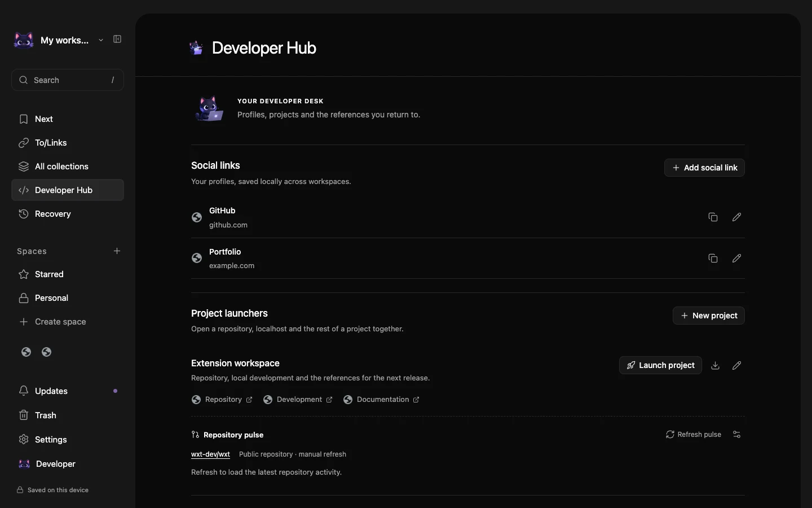Click the Developer Hub title icon

coord(196,48)
